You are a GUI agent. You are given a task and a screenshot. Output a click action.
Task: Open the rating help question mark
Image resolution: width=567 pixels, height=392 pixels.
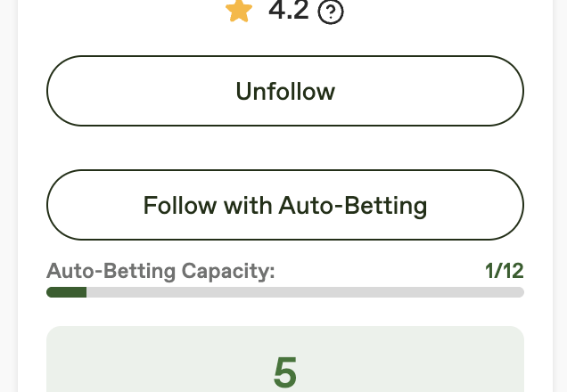click(331, 12)
